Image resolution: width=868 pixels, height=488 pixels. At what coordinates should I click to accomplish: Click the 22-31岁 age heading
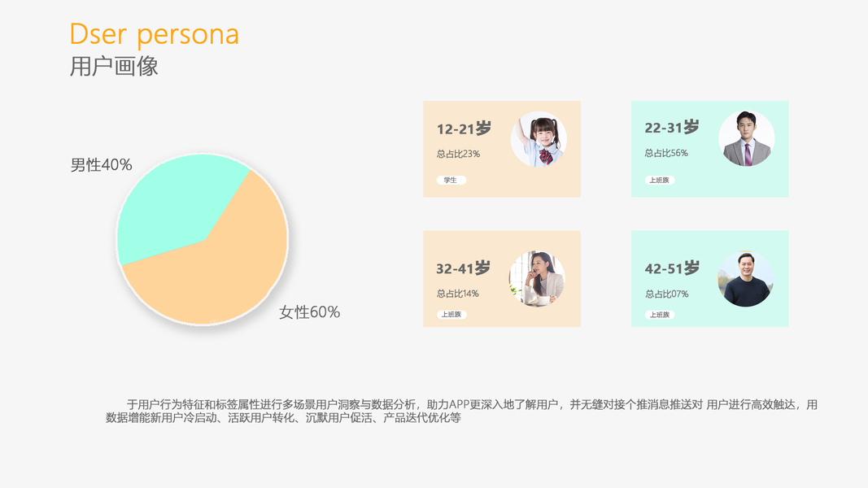[x=672, y=128]
